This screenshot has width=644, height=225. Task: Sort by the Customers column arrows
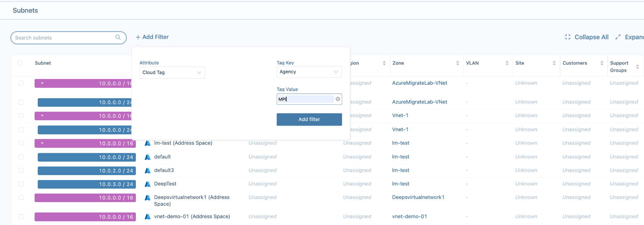click(x=602, y=63)
